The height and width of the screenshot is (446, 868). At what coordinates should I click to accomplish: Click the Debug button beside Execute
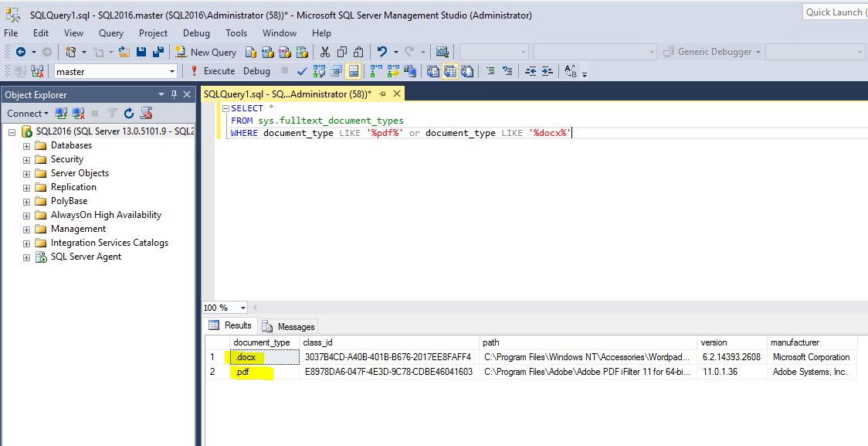point(256,70)
